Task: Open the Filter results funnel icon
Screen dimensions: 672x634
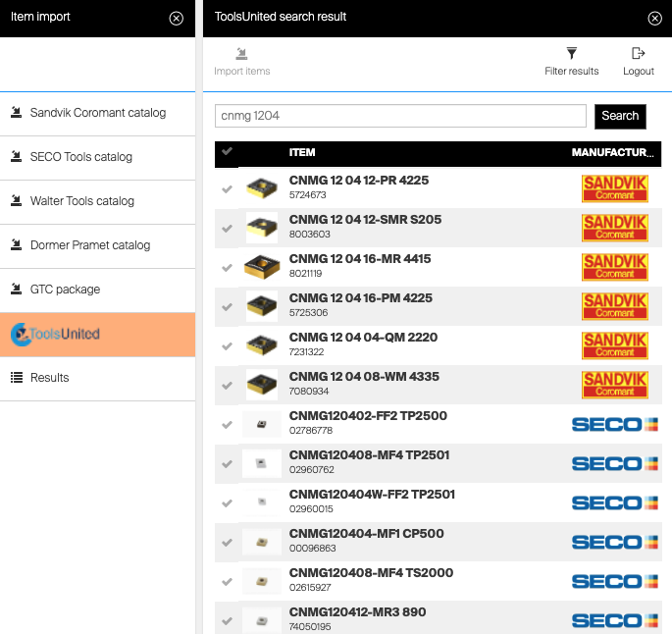Action: pyautogui.click(x=572, y=54)
